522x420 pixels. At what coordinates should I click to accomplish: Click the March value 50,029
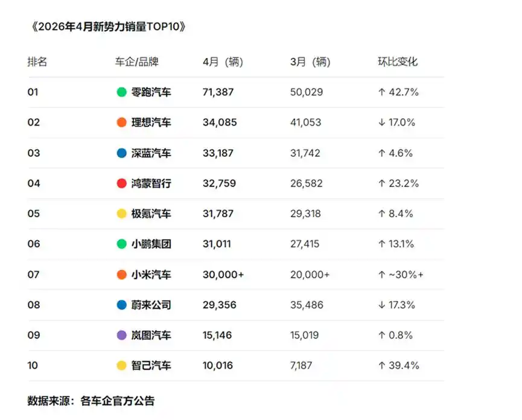tap(307, 92)
